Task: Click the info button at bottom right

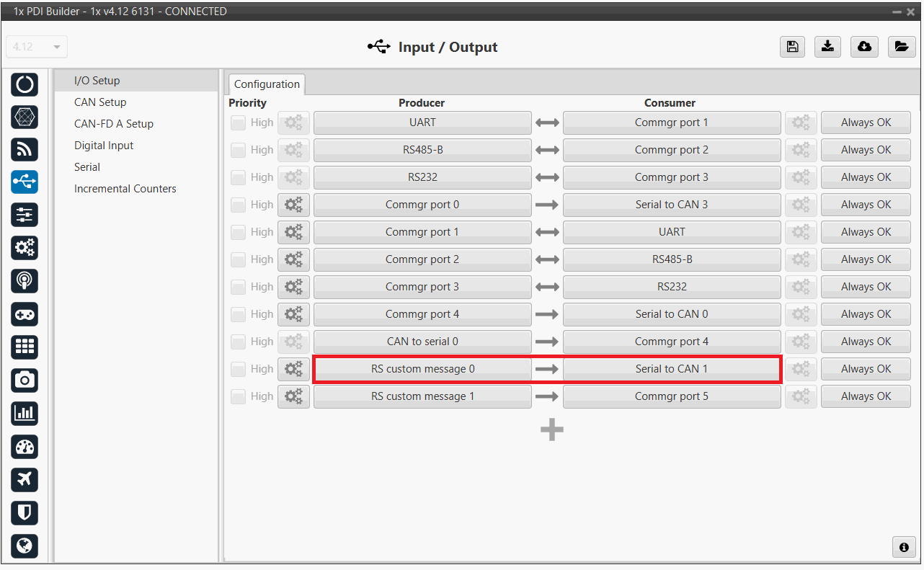Action: click(x=903, y=547)
